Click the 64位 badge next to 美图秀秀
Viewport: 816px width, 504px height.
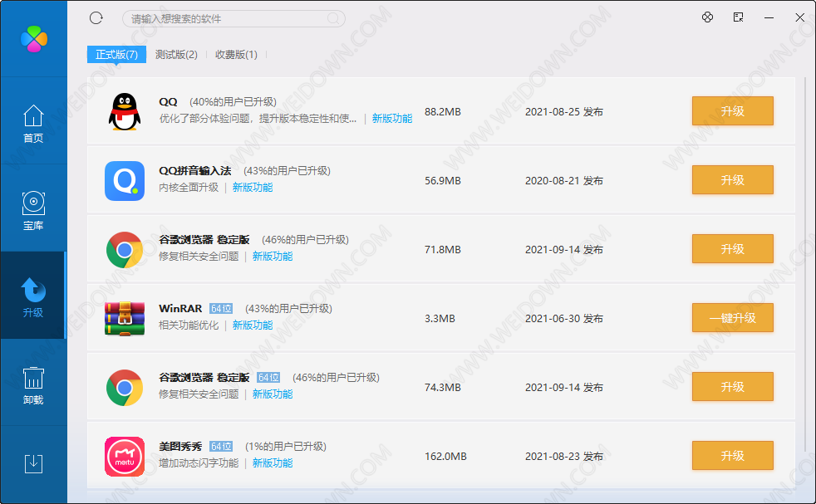[x=221, y=446]
